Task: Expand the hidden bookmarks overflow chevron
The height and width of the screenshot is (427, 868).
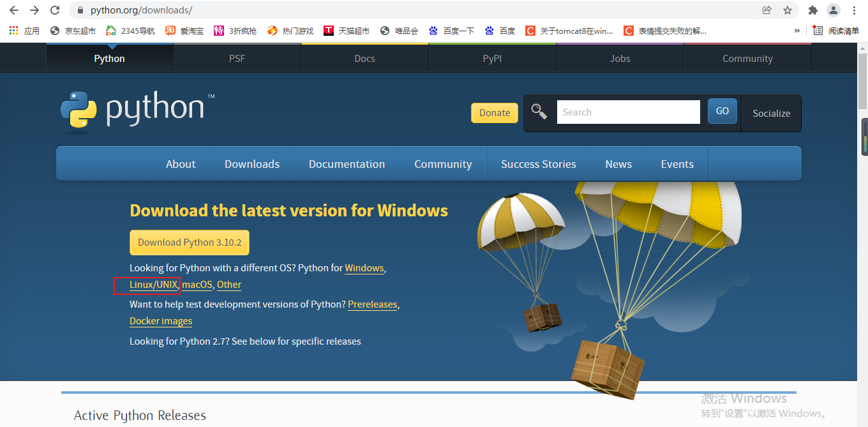Action: [x=797, y=31]
